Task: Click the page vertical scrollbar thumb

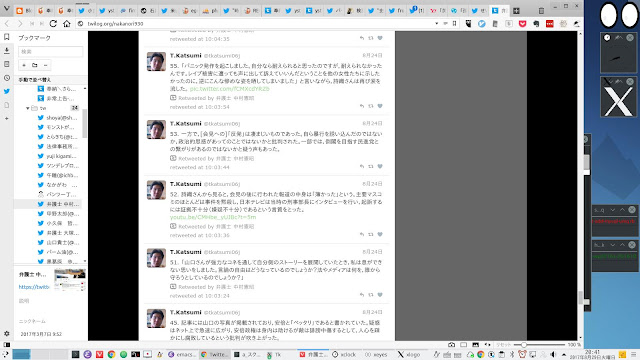Action: point(580,297)
